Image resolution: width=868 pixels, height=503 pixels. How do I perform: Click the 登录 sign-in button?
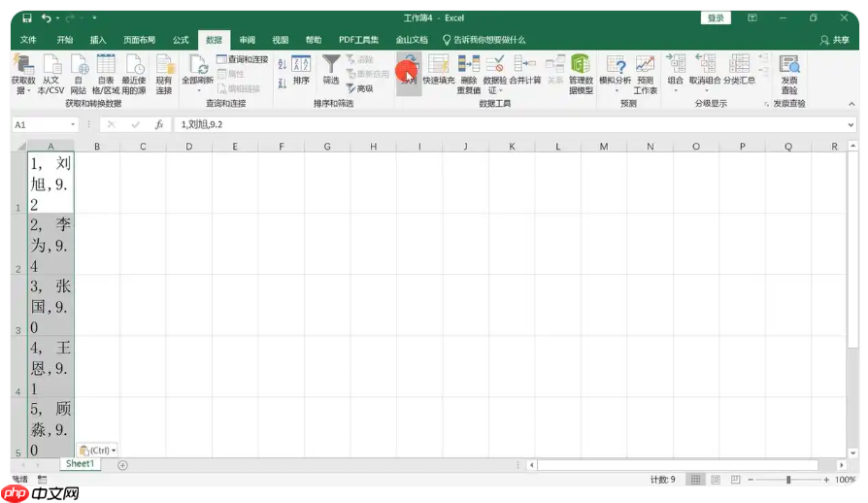(x=716, y=18)
